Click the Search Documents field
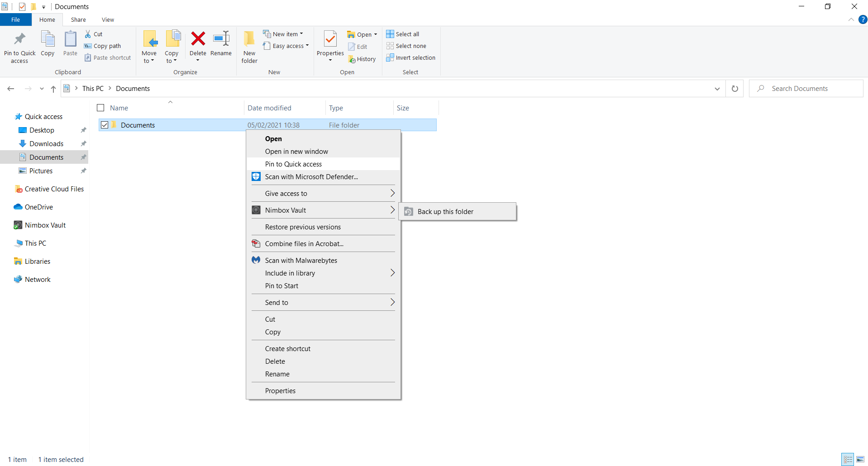Image resolution: width=868 pixels, height=466 pixels. click(806, 89)
